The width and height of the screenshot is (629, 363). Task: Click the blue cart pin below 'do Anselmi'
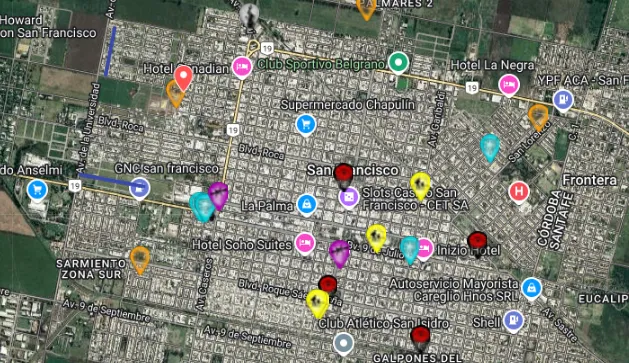point(37,190)
